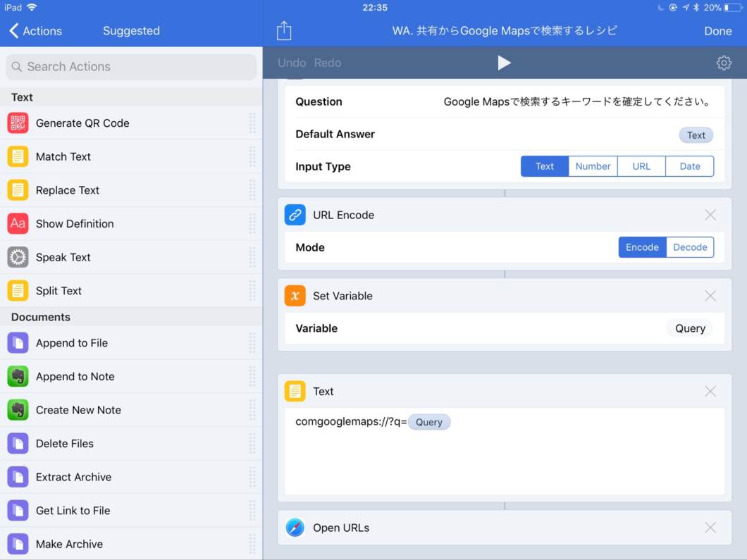
Task: Tap the Undo button
Action: [292, 63]
